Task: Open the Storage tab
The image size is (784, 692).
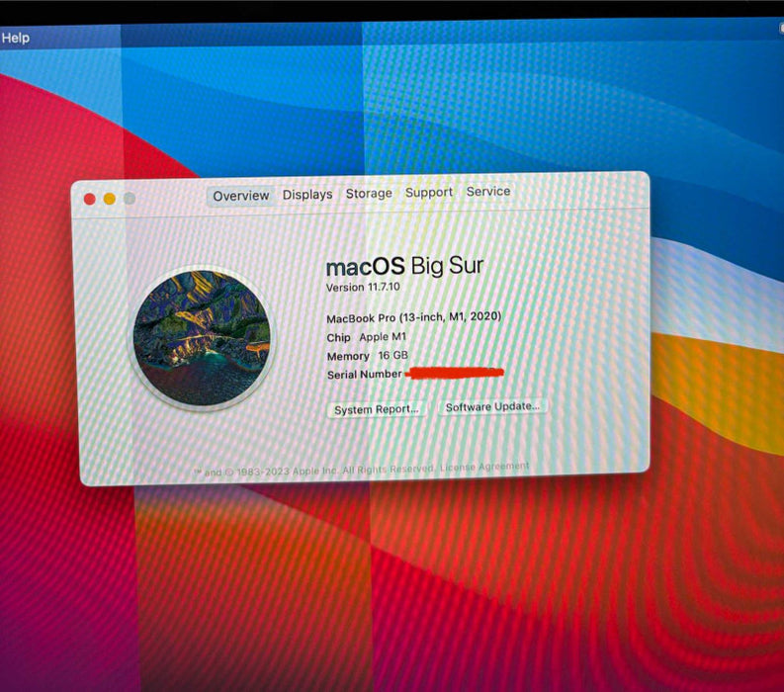Action: click(369, 193)
